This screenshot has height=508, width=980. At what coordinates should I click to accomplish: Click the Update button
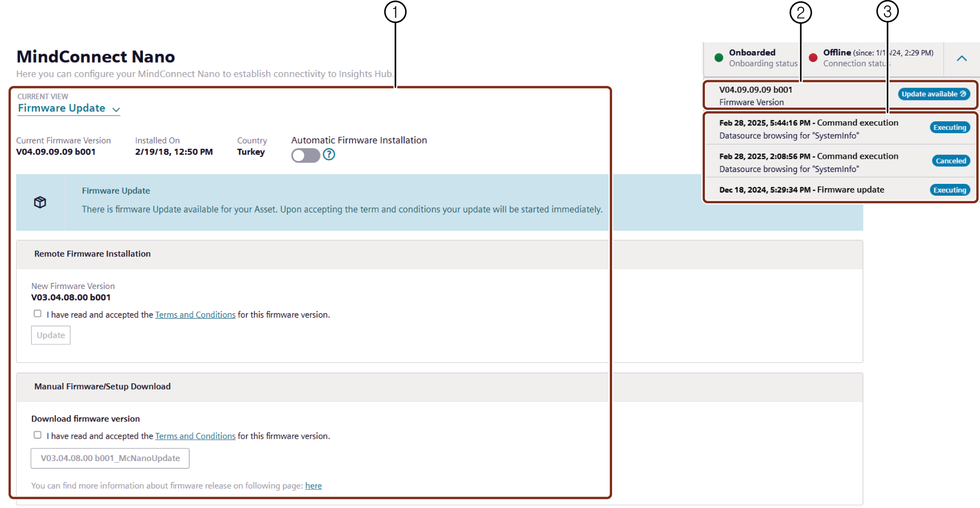pos(51,335)
